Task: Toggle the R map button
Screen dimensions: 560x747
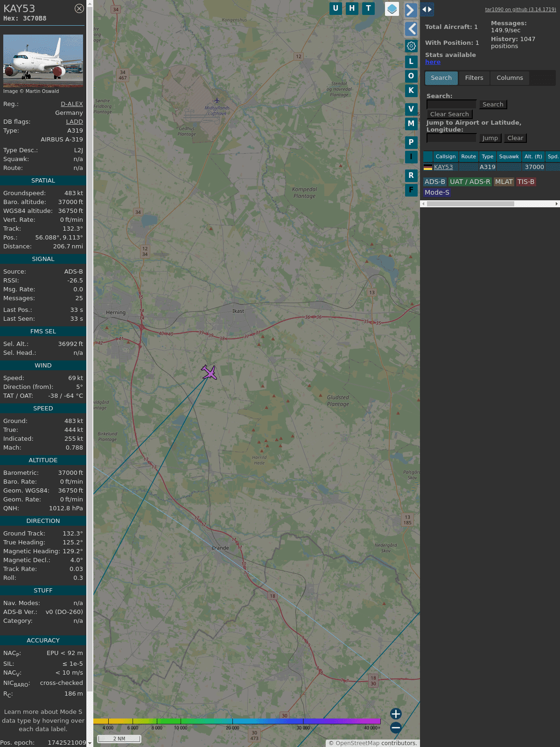Action: coord(411,175)
